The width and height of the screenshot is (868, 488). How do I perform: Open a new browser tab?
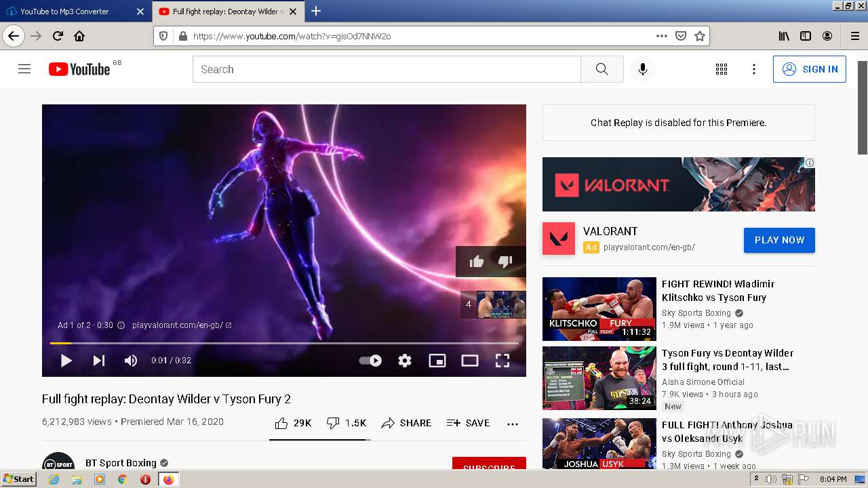316,11
